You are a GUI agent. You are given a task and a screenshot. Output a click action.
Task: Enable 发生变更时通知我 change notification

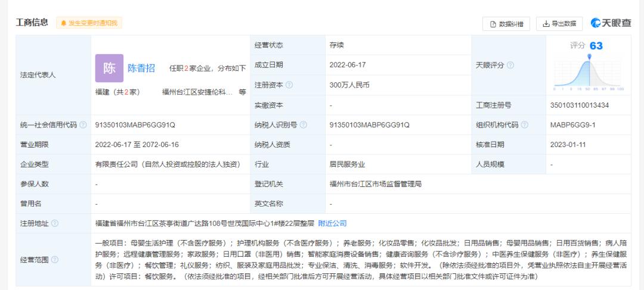(x=89, y=23)
